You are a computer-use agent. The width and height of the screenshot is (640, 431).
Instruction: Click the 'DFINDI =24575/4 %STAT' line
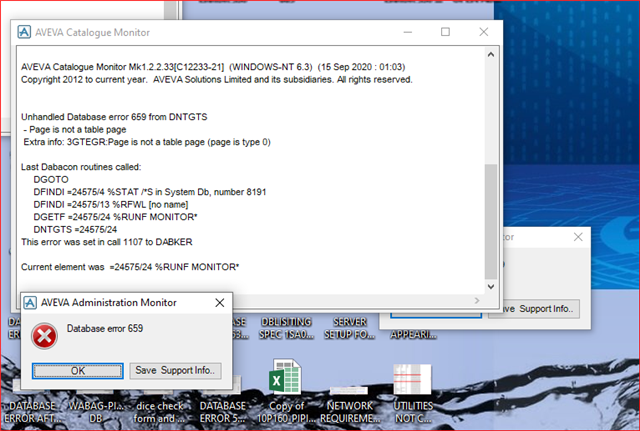(x=150, y=192)
